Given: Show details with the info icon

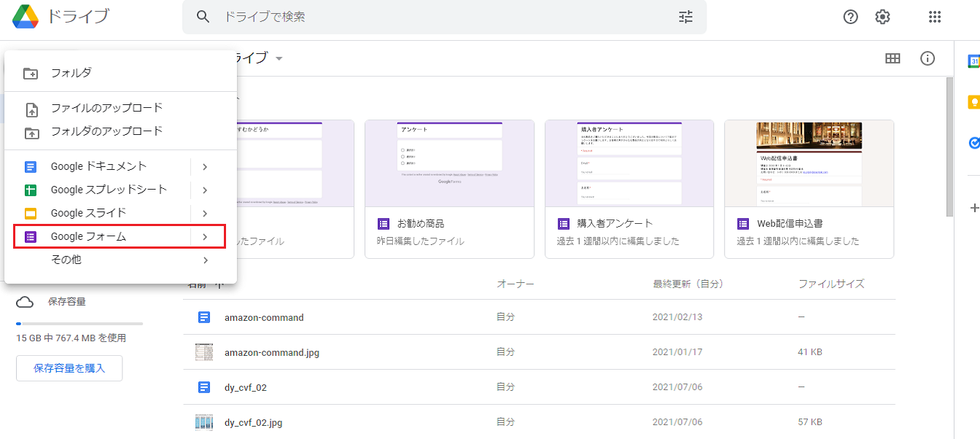Looking at the screenshot, I should tap(927, 58).
